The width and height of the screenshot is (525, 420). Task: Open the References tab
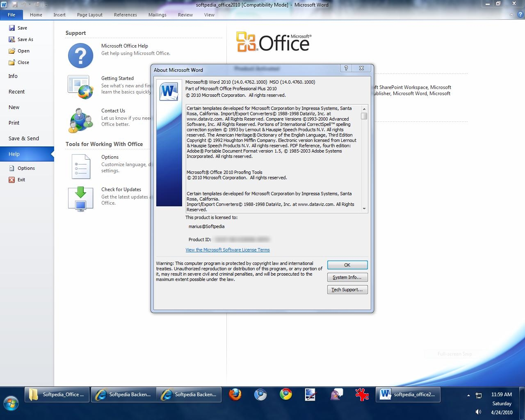coord(126,15)
